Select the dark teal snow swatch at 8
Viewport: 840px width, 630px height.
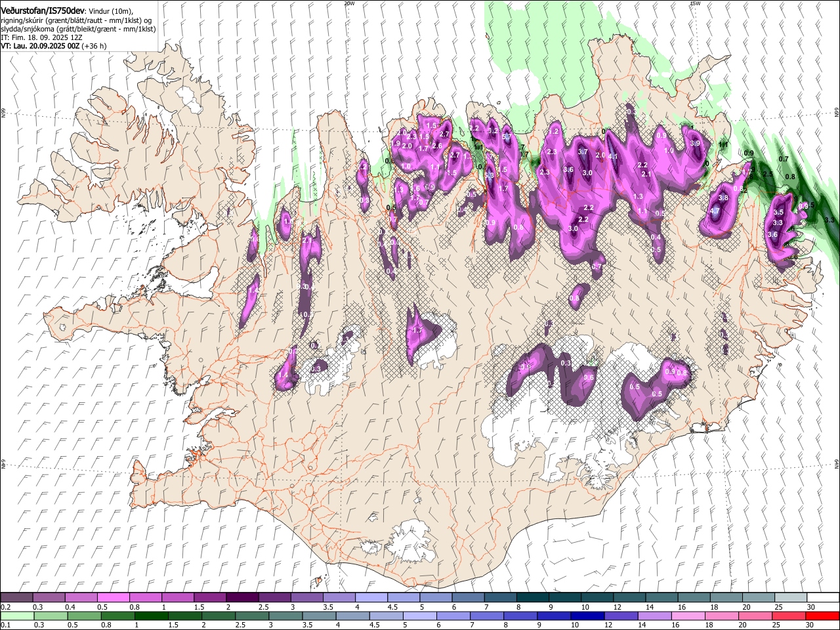coord(532,598)
